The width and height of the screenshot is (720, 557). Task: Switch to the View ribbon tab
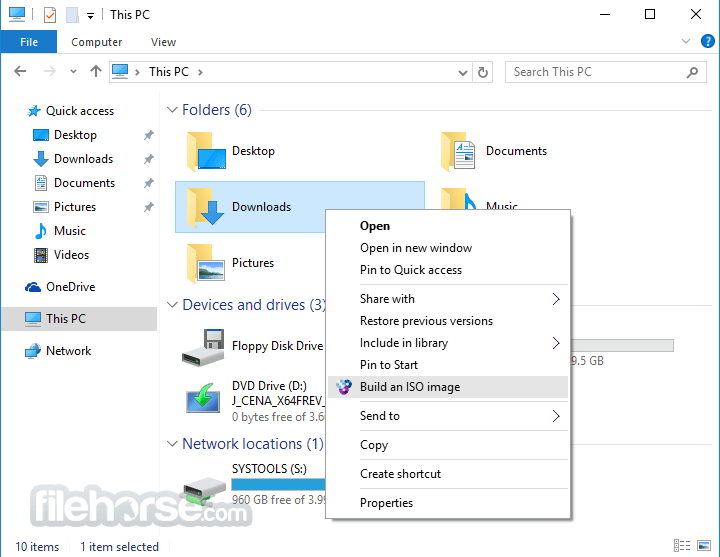pos(163,42)
